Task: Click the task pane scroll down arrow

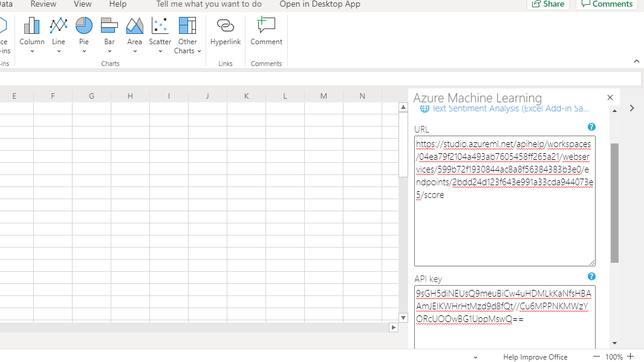Action: click(614, 343)
